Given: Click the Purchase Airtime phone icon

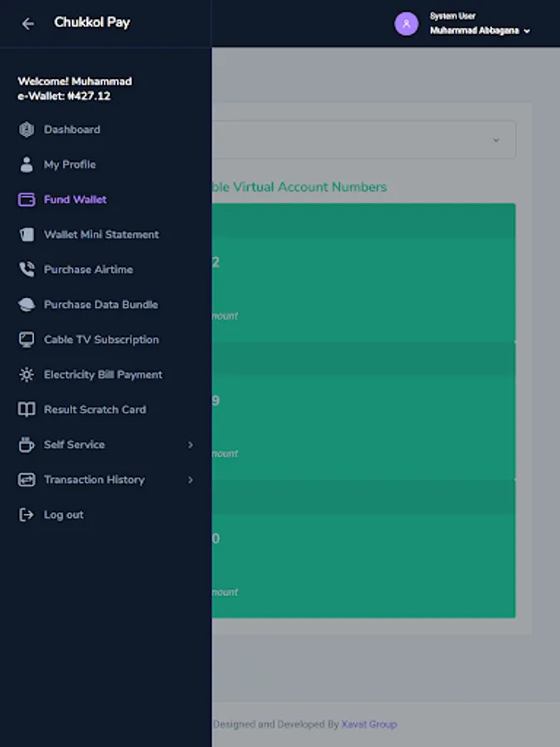Looking at the screenshot, I should [x=27, y=269].
